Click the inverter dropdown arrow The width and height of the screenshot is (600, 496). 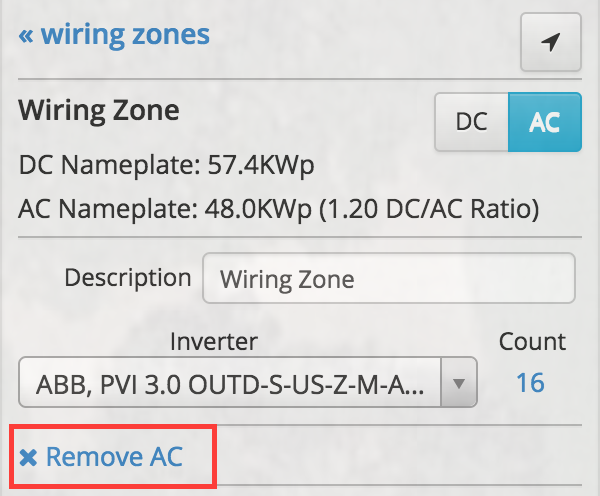(x=458, y=383)
